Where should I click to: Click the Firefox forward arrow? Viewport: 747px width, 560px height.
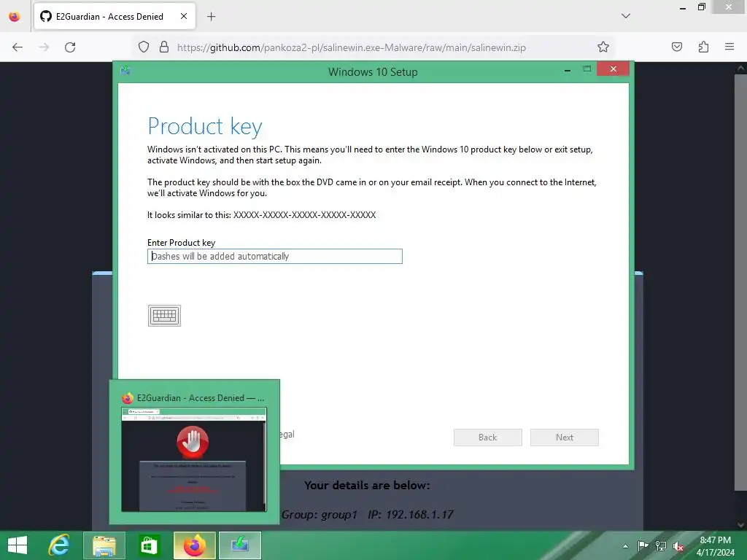click(x=44, y=47)
